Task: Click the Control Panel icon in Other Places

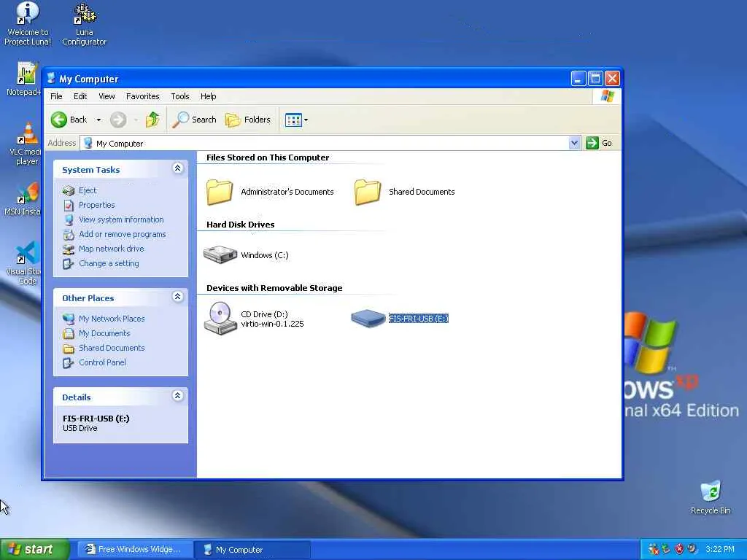Action: click(69, 363)
